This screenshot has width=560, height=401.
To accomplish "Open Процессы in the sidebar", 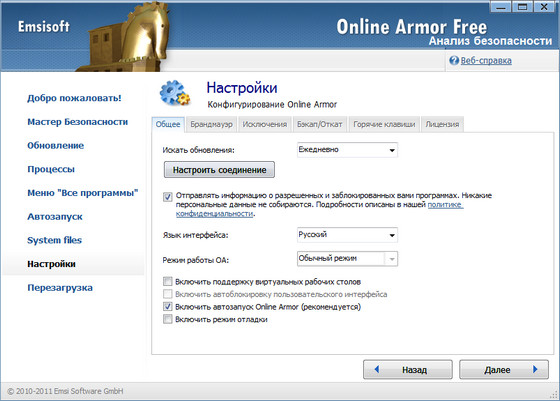I will [51, 169].
